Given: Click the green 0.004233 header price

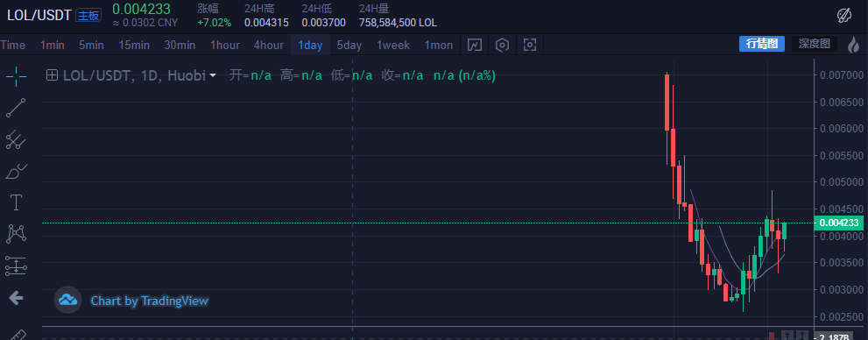Looking at the screenshot, I should pyautogui.click(x=141, y=9).
